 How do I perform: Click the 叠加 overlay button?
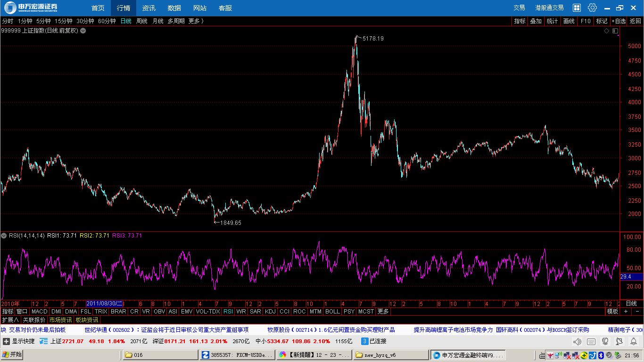(x=536, y=21)
